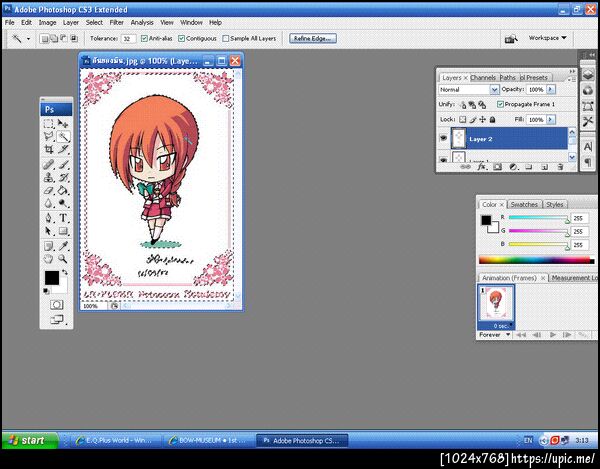600x469 pixels.
Task: Delete layer with trash icon
Action: [x=560, y=167]
